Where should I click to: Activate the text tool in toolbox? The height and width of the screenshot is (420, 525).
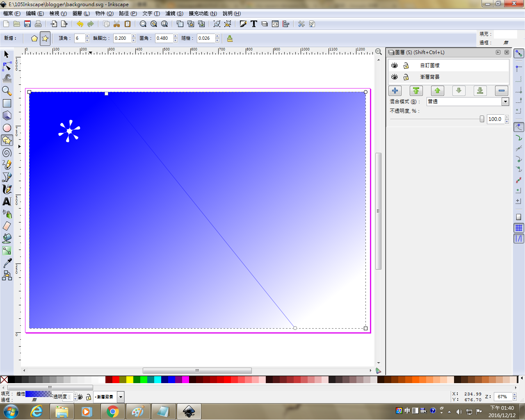[x=7, y=202]
